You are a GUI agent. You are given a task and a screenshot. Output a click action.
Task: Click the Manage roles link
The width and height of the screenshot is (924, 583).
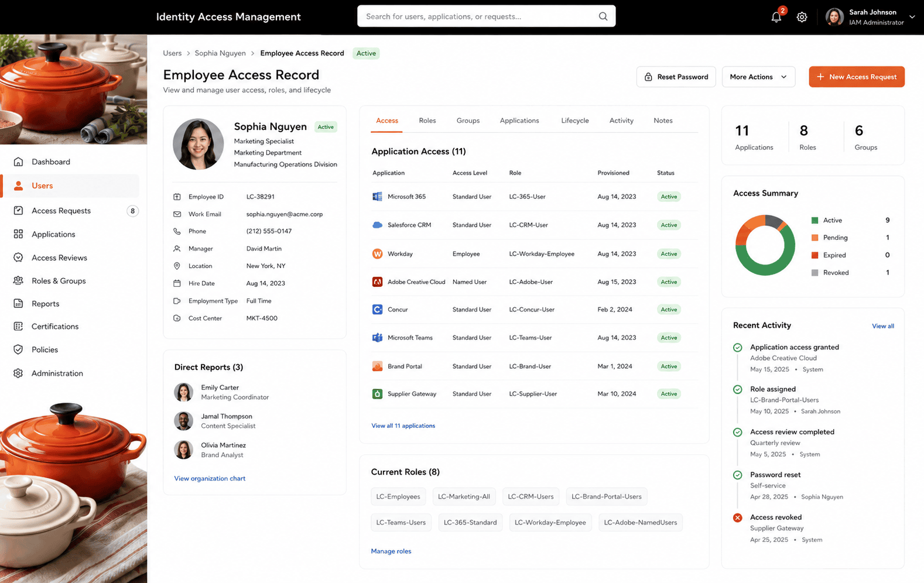tap(391, 551)
